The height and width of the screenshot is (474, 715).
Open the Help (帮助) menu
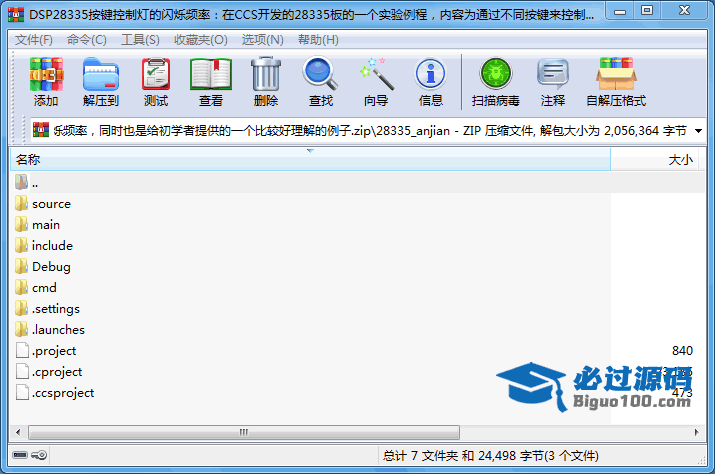[x=318, y=40]
